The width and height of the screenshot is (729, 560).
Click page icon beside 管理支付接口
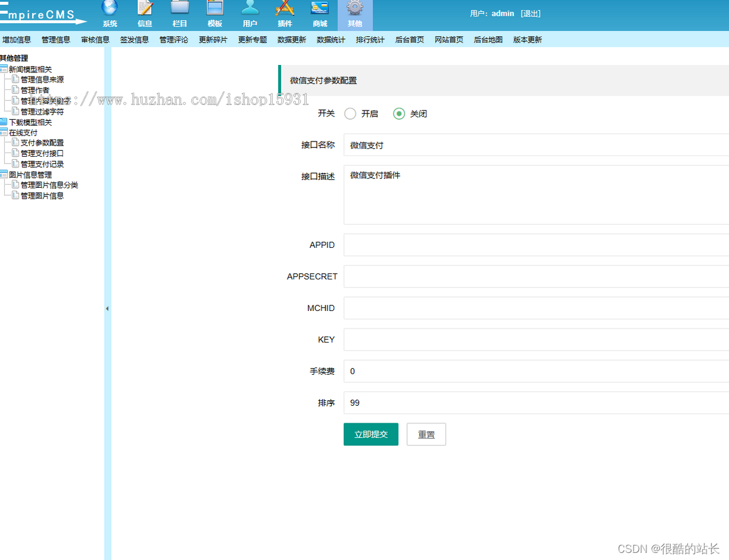pos(15,154)
